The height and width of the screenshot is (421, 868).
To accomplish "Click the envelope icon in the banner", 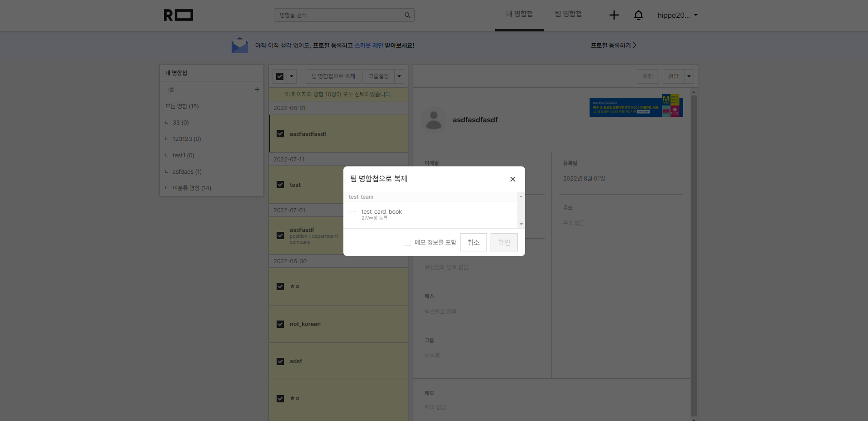I will [239, 45].
